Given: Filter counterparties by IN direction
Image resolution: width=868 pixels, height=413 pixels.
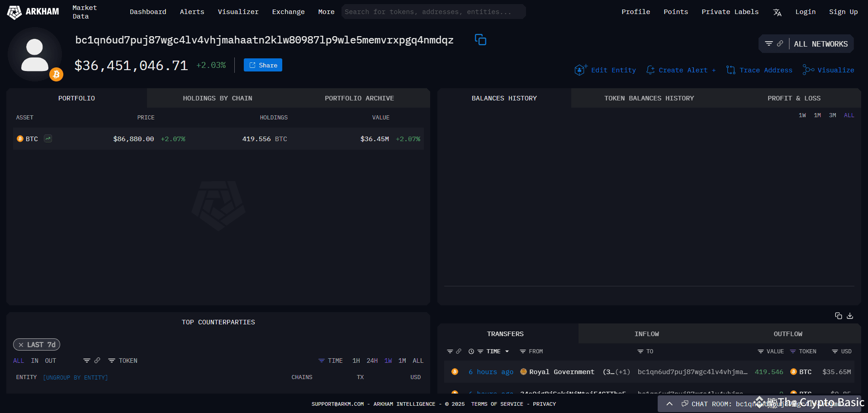Looking at the screenshot, I should tap(35, 361).
